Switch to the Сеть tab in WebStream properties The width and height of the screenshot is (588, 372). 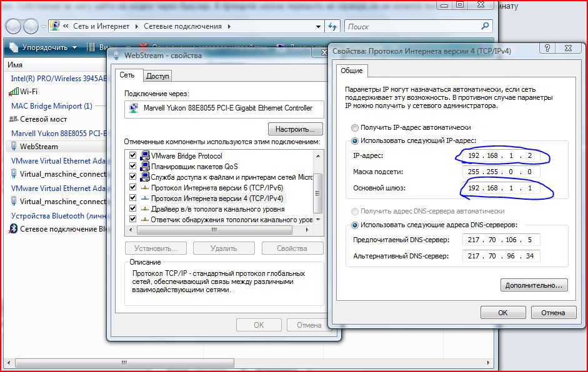(127, 75)
